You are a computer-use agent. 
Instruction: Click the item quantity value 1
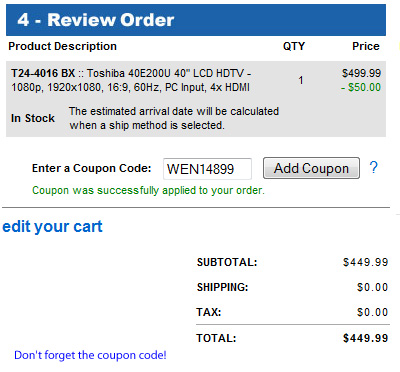[x=301, y=80]
